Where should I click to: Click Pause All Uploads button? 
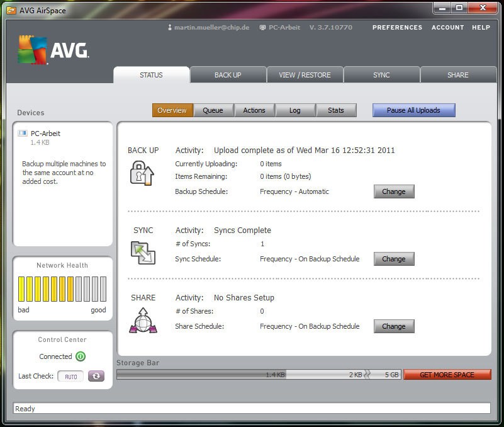pyautogui.click(x=413, y=110)
